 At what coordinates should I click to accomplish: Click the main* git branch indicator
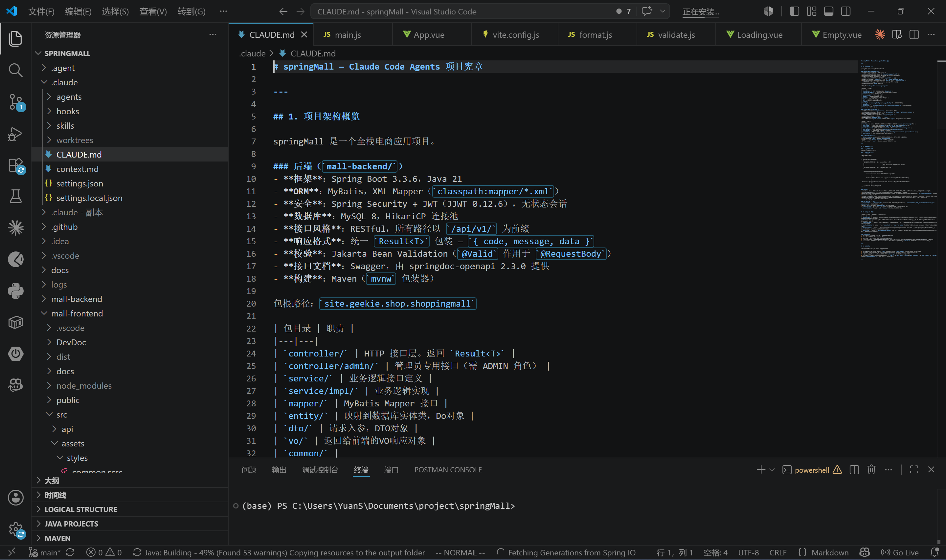coord(45,552)
